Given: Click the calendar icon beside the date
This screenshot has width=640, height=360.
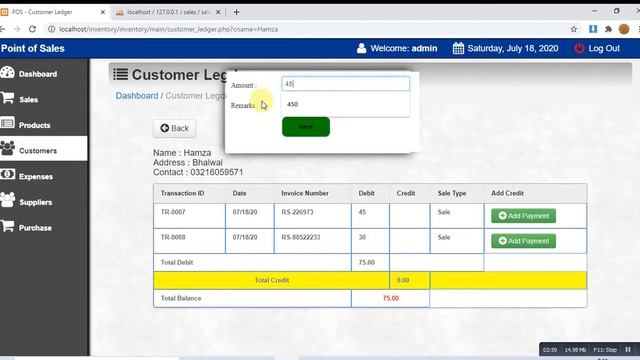Looking at the screenshot, I should click(x=458, y=48).
